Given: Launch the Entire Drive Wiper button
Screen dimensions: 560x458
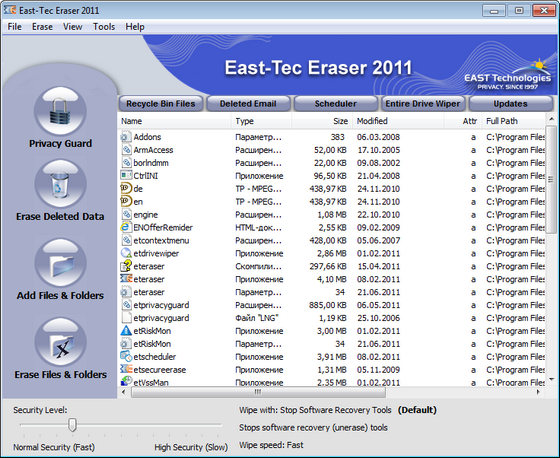Looking at the screenshot, I should pyautogui.click(x=423, y=104).
